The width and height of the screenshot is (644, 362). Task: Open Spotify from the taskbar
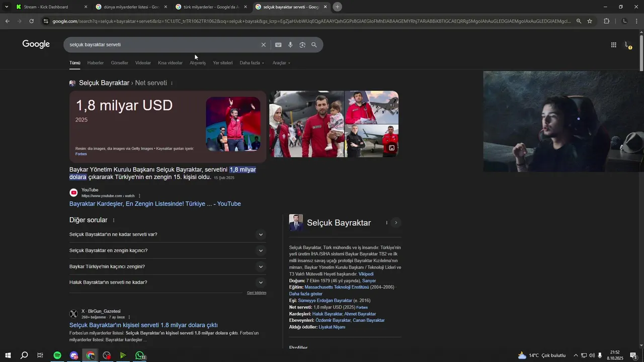click(x=57, y=355)
